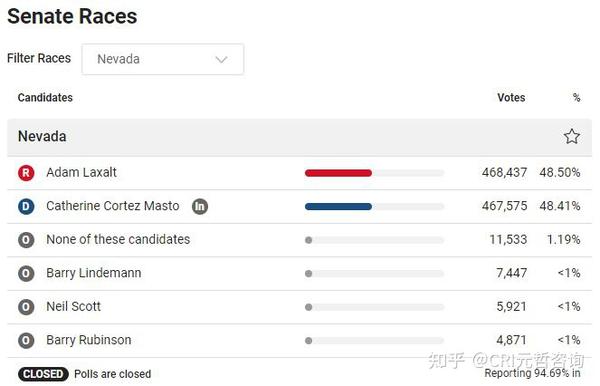
Task: Click the Nevada race header row
Action: [x=300, y=137]
